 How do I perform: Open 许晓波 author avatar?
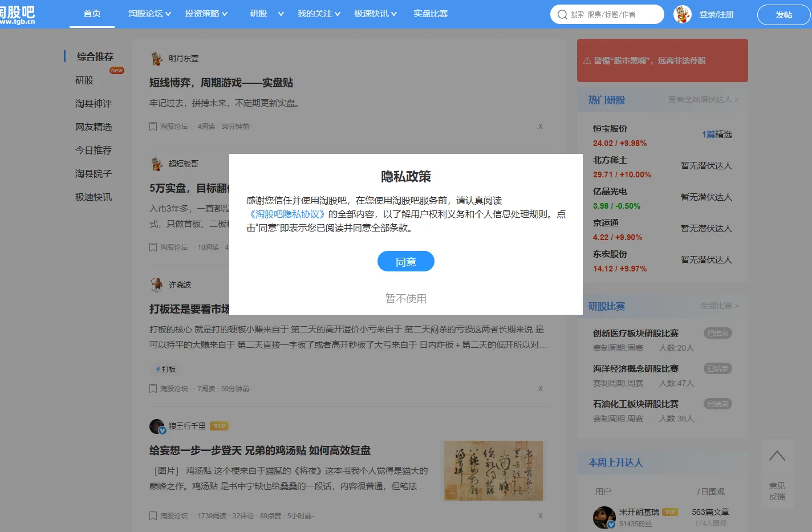pos(156,285)
